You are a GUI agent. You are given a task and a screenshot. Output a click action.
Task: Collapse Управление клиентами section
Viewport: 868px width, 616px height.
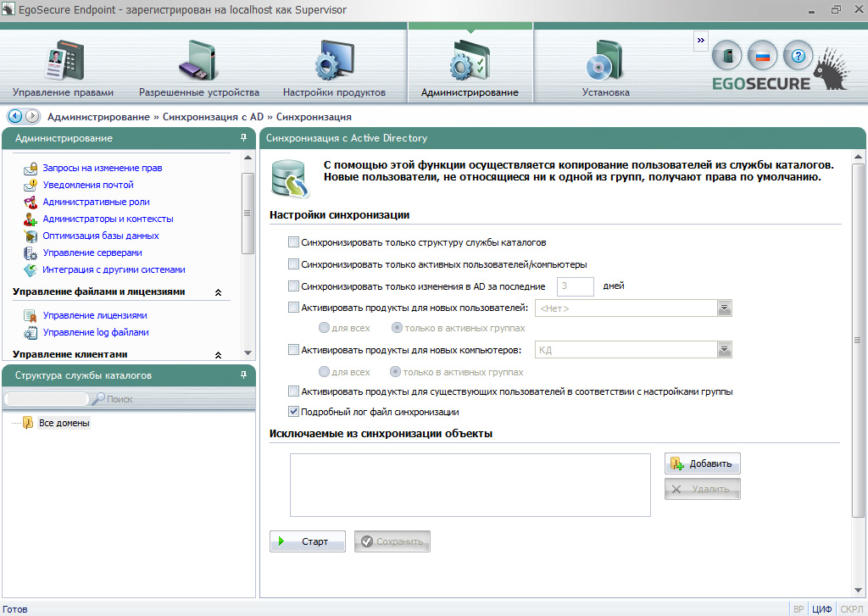pyautogui.click(x=218, y=355)
